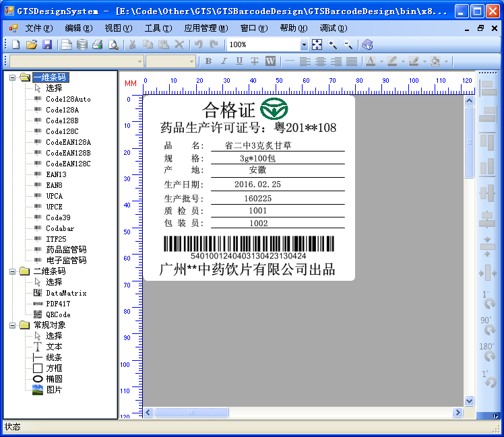Toggle italic text formatting
504x437 pixels.
(x=223, y=61)
